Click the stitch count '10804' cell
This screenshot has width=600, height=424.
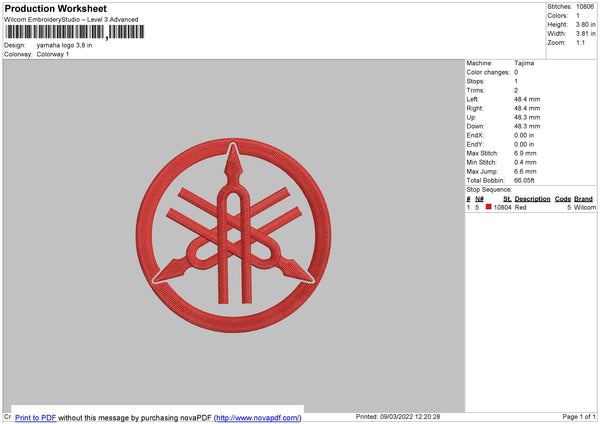(502, 207)
